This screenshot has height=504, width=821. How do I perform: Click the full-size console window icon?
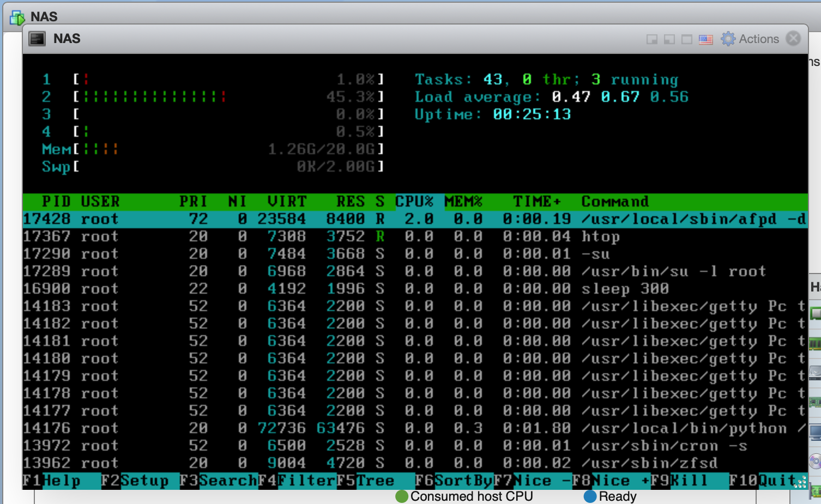click(687, 39)
